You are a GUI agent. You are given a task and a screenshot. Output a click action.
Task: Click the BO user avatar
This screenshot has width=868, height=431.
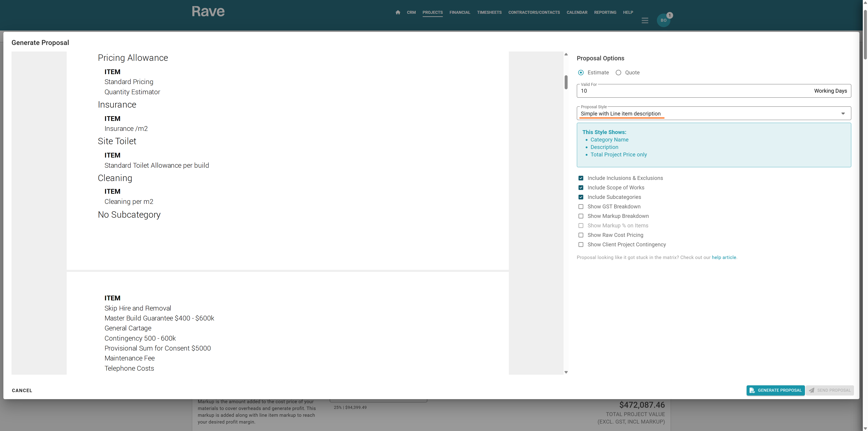tap(663, 21)
